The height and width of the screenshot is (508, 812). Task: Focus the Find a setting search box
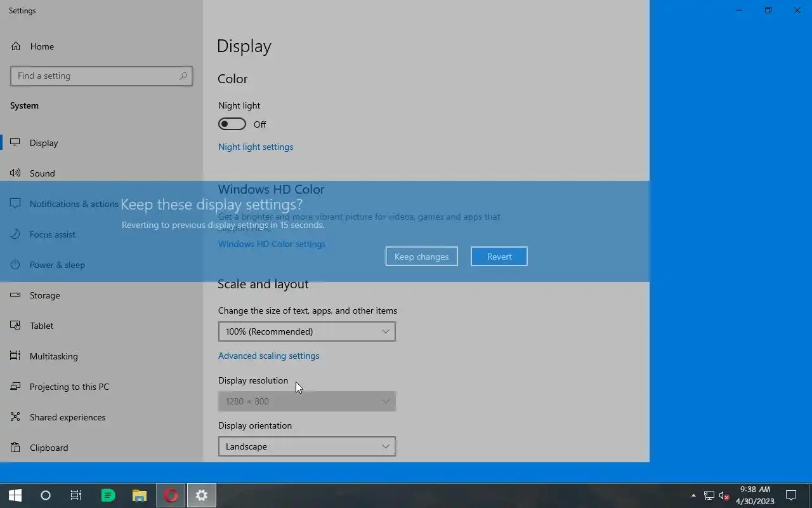101,76
